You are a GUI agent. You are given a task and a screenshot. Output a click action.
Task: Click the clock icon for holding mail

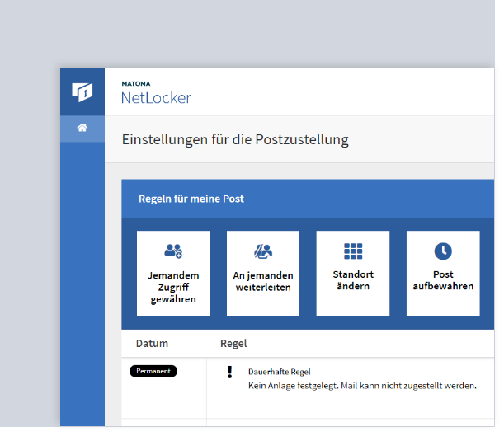click(443, 251)
